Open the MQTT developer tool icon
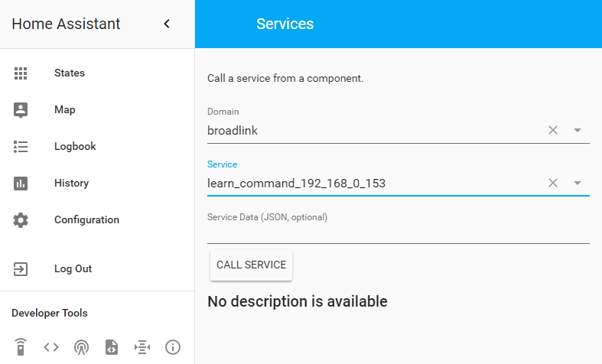 142,347
